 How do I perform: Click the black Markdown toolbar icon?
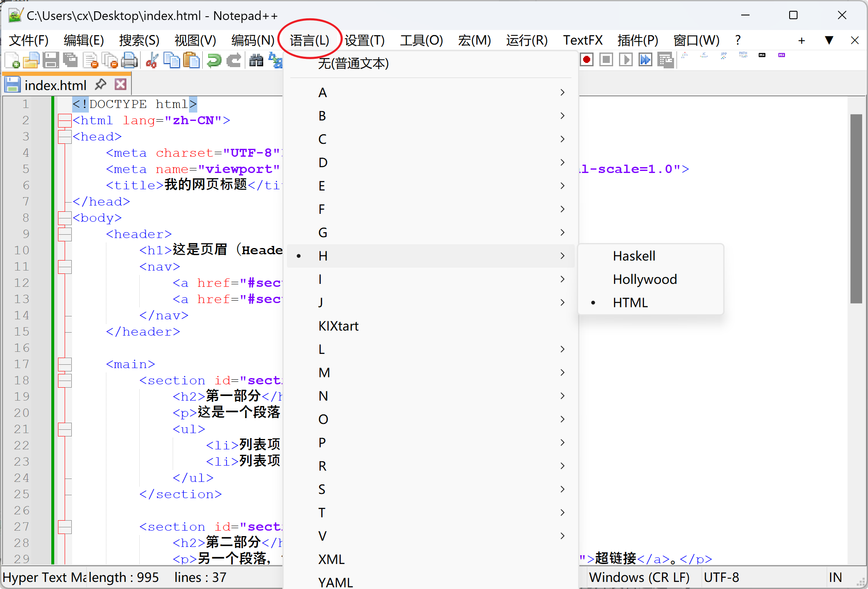762,55
